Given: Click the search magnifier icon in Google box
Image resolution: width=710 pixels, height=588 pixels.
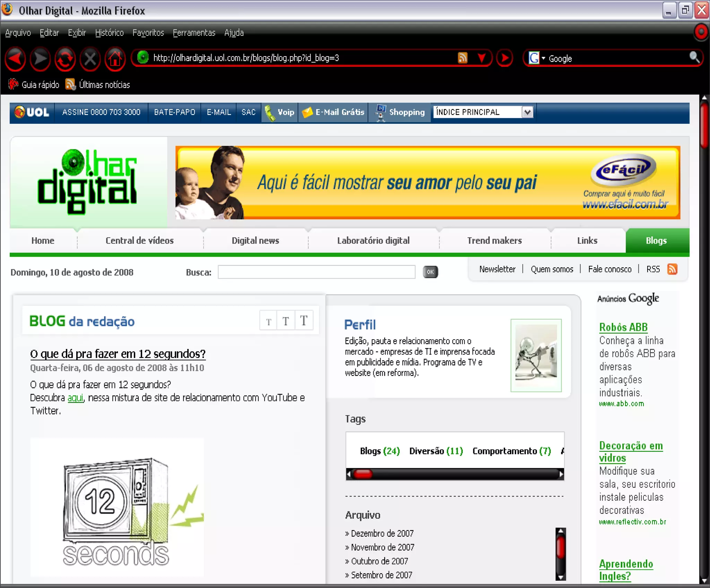Looking at the screenshot, I should pos(694,57).
